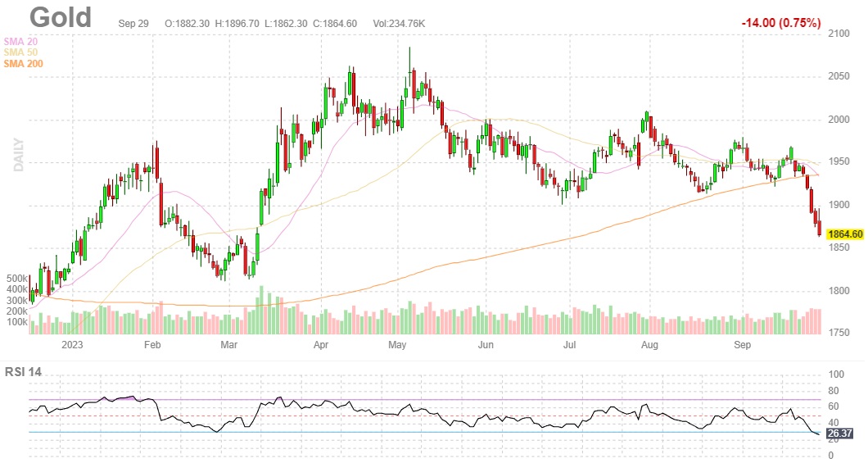Viewport: 868px width, 463px height.
Task: Click the -14.00 (0.75%) change value
Action: [x=781, y=23]
